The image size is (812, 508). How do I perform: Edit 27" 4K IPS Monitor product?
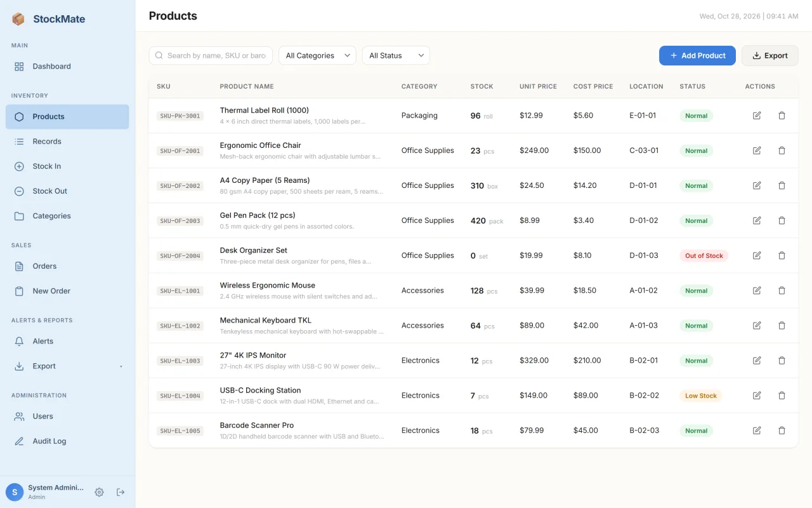(x=757, y=360)
